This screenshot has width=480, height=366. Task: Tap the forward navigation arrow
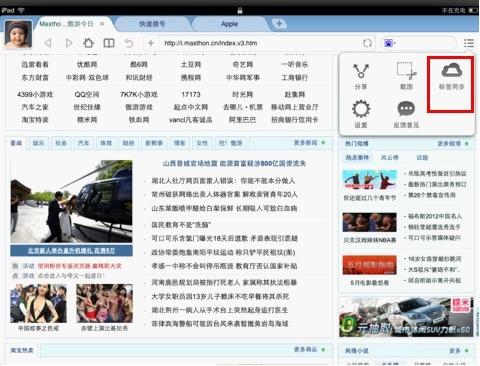click(69, 43)
